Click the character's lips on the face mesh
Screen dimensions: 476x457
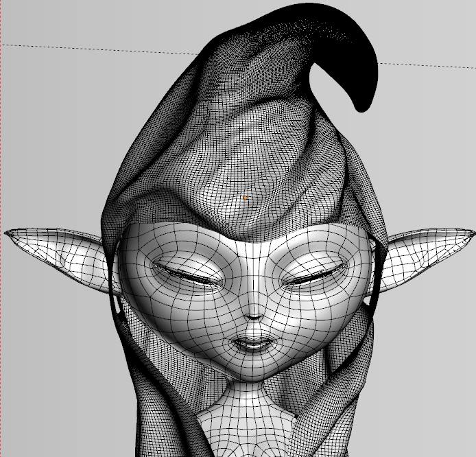tap(253, 344)
